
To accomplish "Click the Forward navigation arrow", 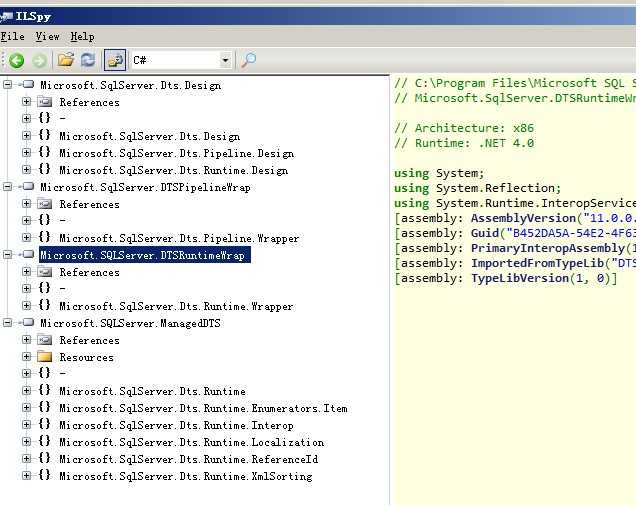I will coord(39,60).
